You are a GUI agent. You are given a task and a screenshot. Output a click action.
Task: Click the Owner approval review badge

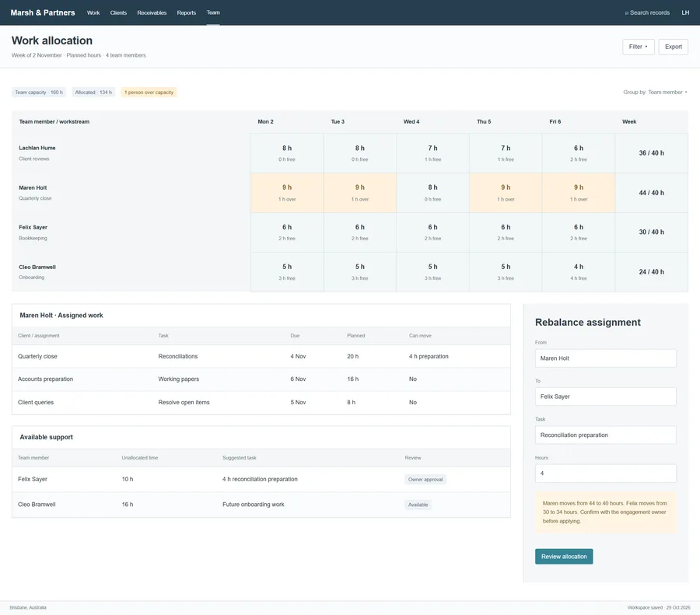[x=425, y=480]
